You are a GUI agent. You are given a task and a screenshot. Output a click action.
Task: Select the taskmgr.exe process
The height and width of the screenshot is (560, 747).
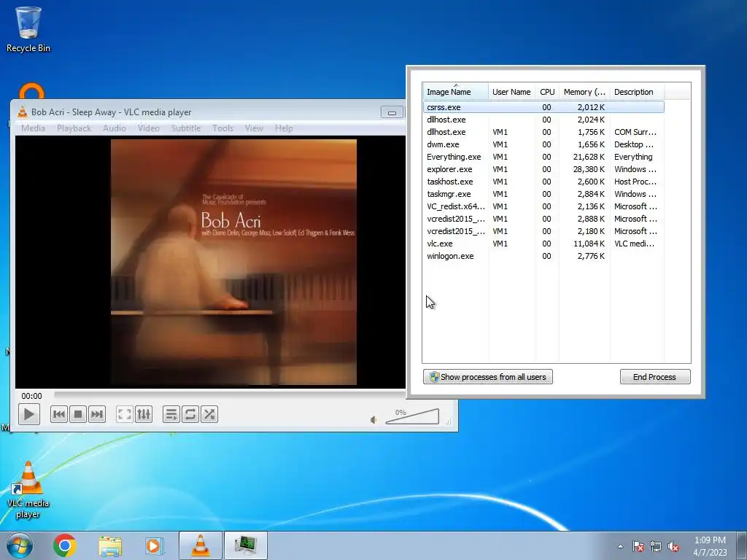pyautogui.click(x=543, y=194)
